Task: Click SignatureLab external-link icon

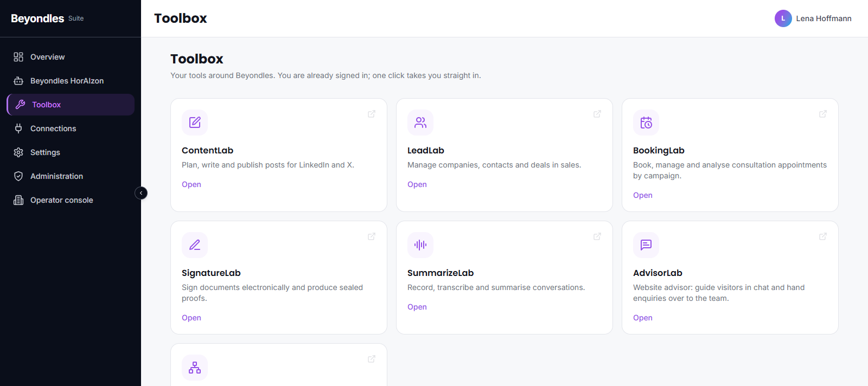Action: click(x=372, y=236)
